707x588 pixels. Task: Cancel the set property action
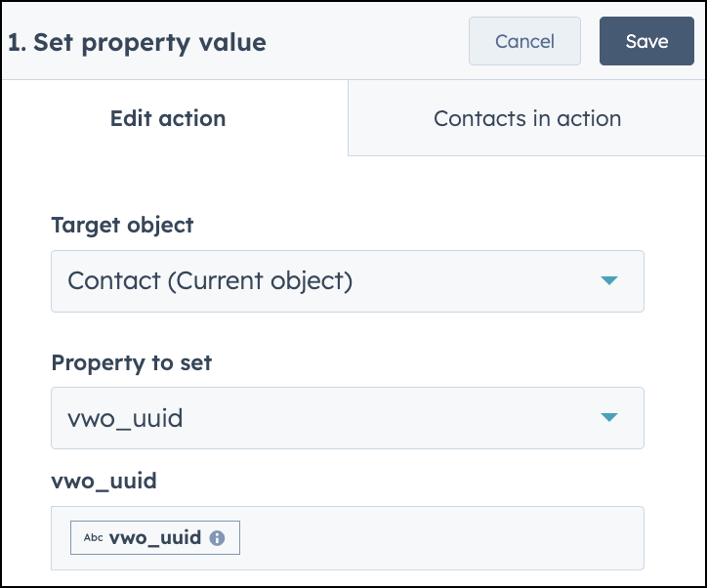(x=524, y=41)
